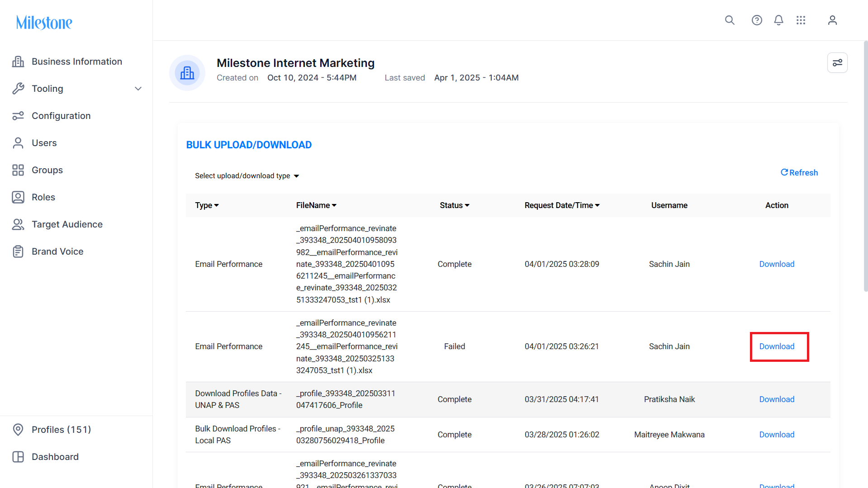Click the Milestone Internet Marketing business avatar
The image size is (868, 488).
coord(187,73)
